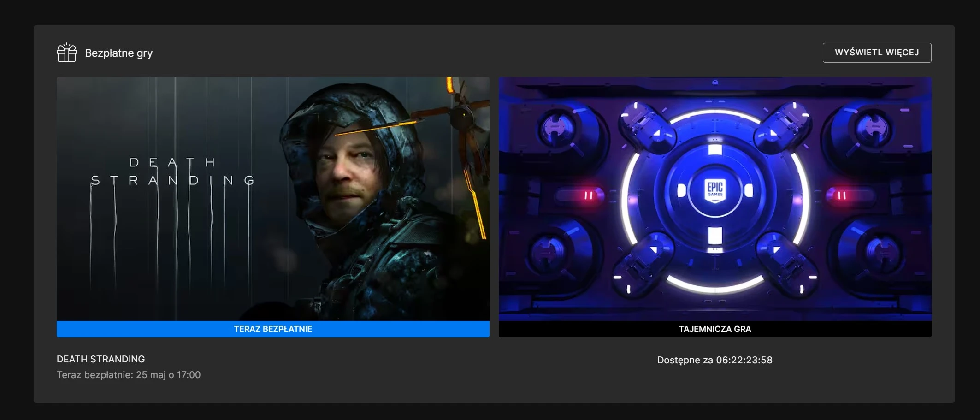Click the gift box icon beside Bezpłatne gry

[67, 53]
